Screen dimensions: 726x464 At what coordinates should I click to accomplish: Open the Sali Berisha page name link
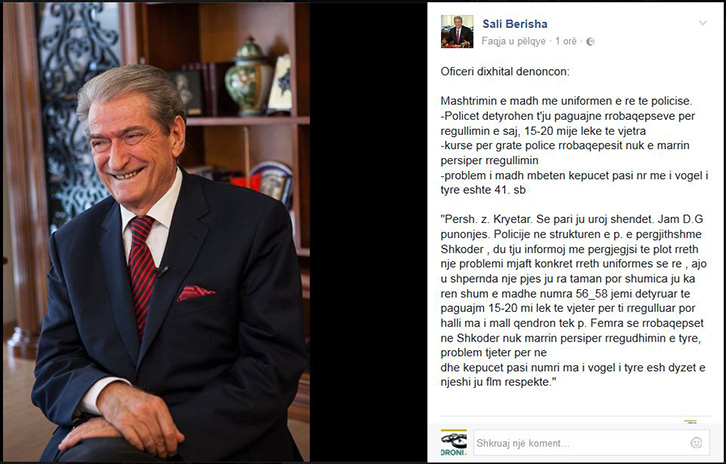[515, 24]
